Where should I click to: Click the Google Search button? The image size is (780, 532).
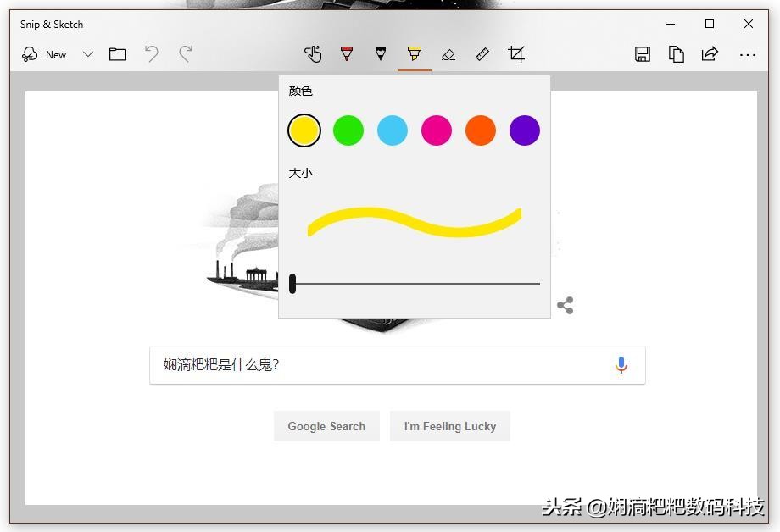click(x=326, y=426)
